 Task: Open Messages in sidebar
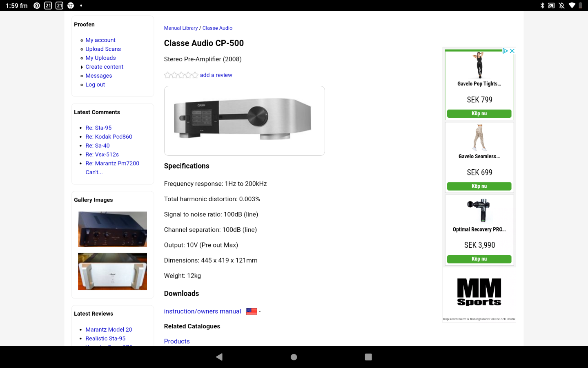tap(98, 76)
